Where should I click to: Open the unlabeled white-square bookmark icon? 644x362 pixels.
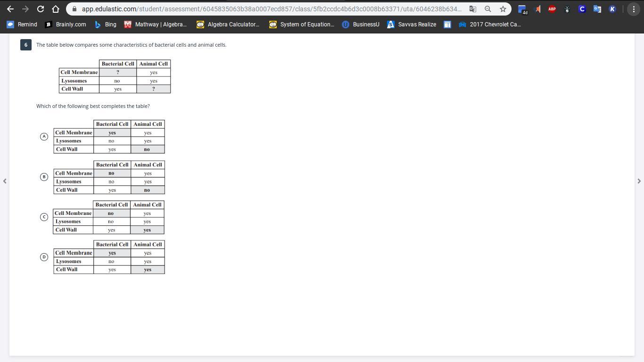(447, 25)
